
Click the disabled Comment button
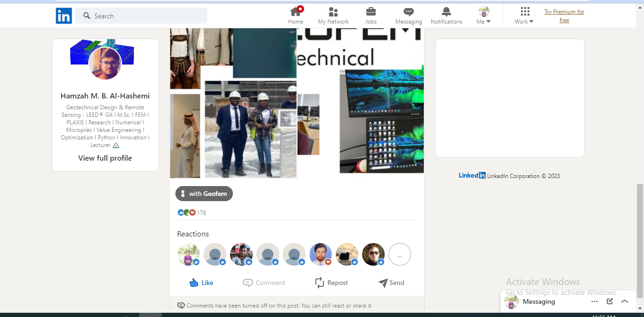264,283
